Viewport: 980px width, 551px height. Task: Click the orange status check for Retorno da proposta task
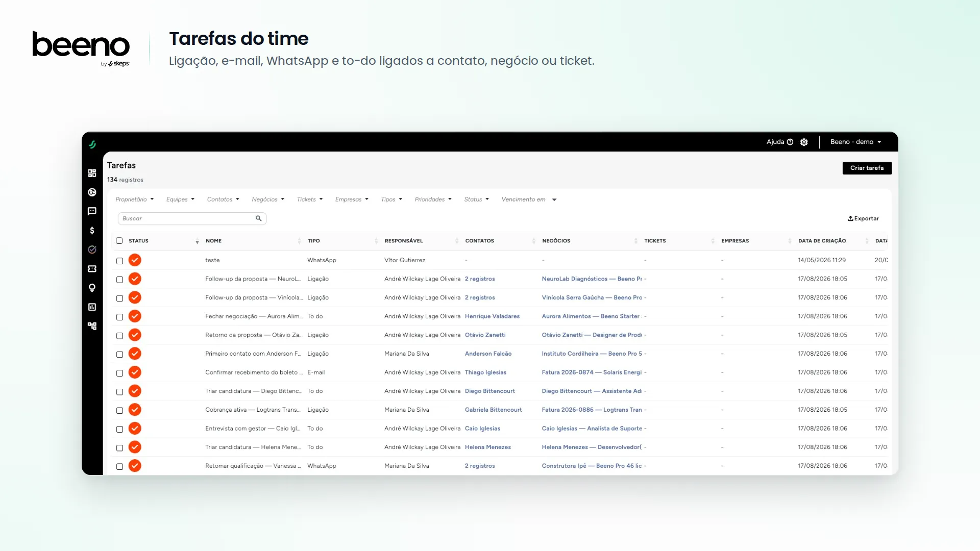135,335
